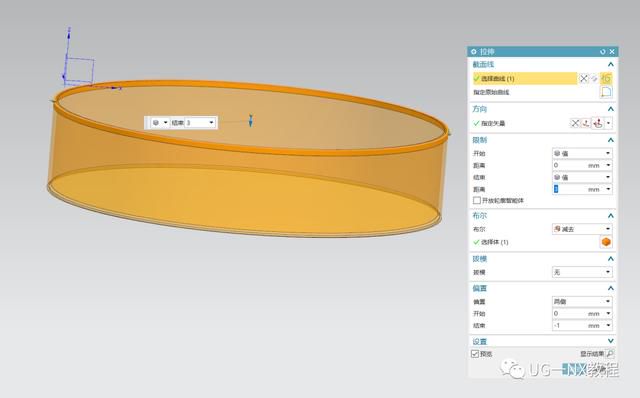Click the gear icon in the 拉伸 title bar
This screenshot has height=398, width=640.
[x=473, y=51]
